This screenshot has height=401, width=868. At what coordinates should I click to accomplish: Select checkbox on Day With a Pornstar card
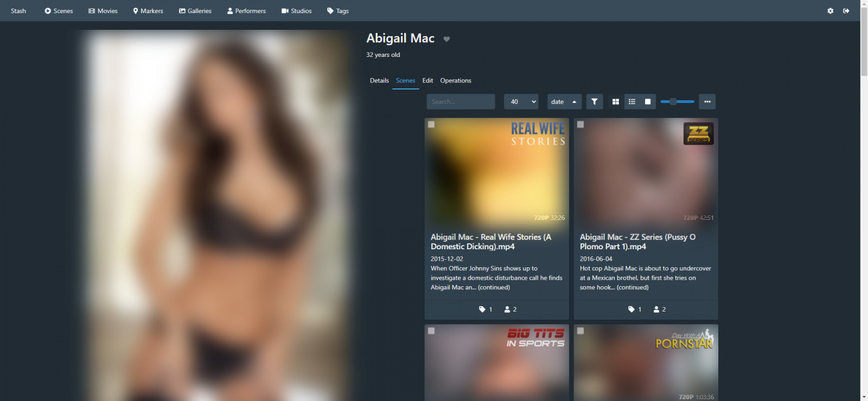(580, 331)
